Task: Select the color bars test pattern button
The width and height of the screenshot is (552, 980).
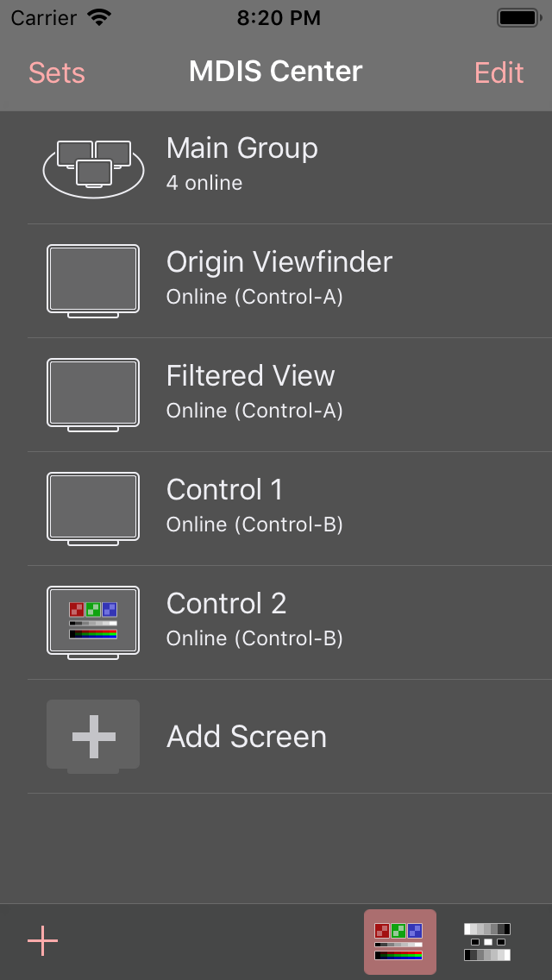Action: (x=399, y=941)
